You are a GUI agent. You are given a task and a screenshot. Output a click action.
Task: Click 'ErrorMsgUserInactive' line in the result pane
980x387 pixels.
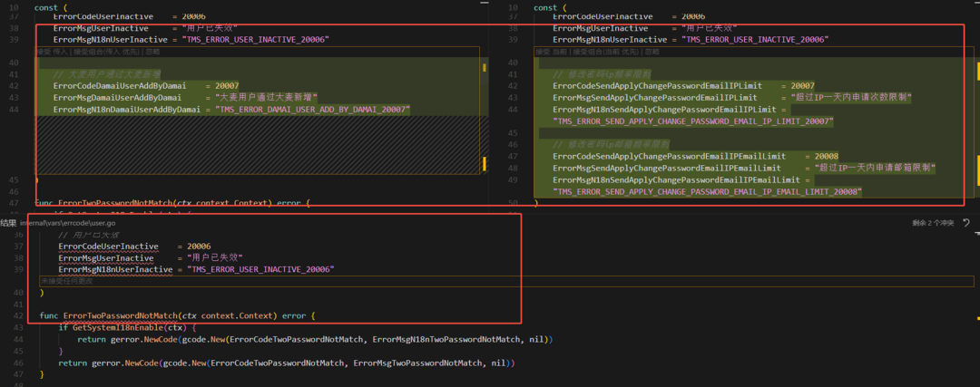point(150,257)
